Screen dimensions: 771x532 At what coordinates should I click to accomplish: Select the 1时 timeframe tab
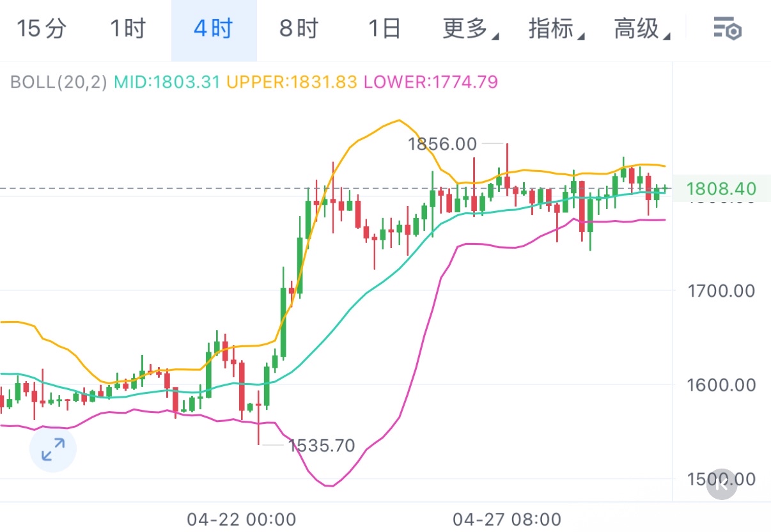[128, 29]
